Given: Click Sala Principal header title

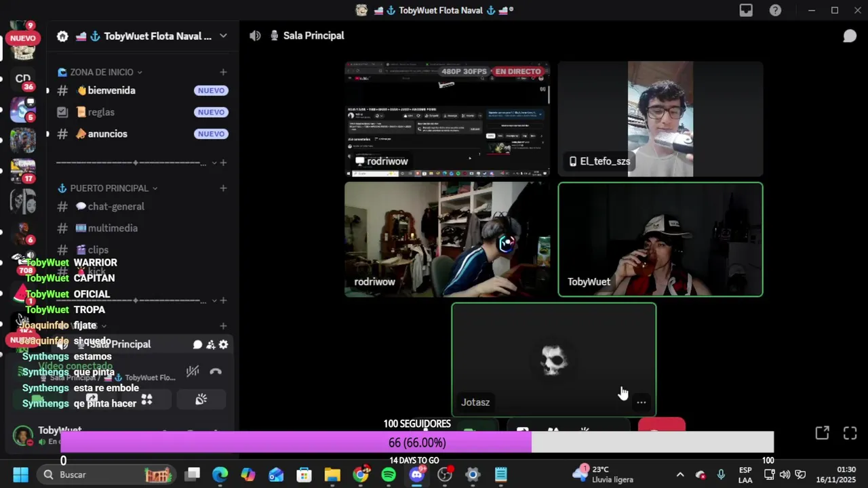Looking at the screenshot, I should coord(313,36).
